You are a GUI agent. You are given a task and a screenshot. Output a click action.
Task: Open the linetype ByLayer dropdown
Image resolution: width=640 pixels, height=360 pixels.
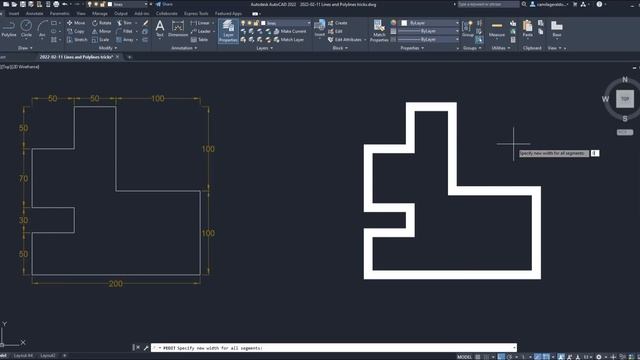(428, 40)
